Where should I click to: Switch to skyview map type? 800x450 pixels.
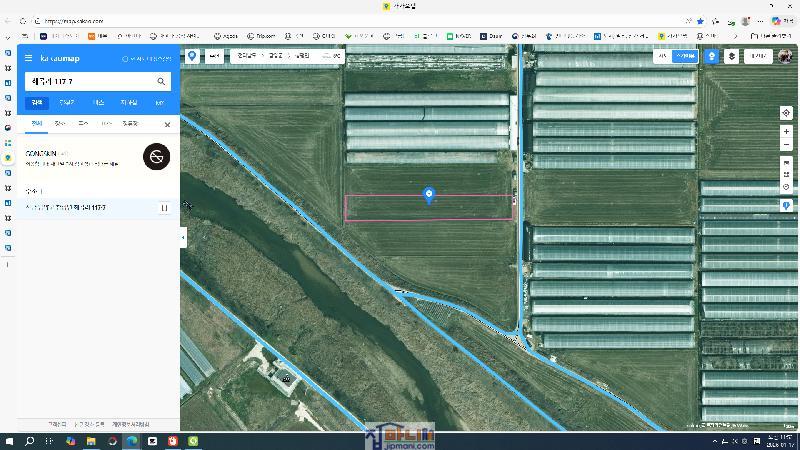coord(684,57)
